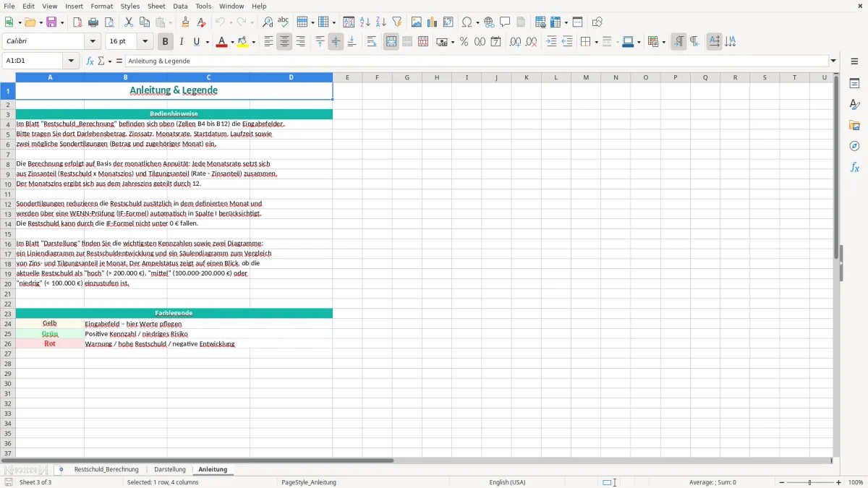Expand the Open folder dropdown arrow
Screen dimensions: 868x488
[40, 22]
